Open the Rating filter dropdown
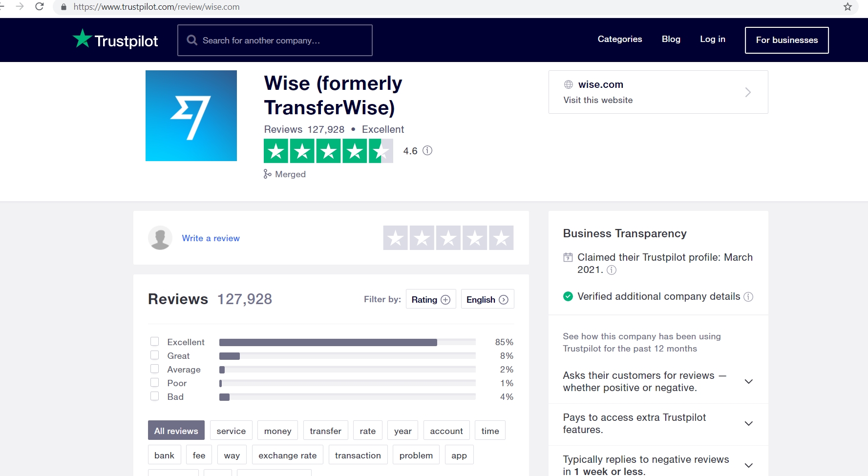 tap(430, 299)
